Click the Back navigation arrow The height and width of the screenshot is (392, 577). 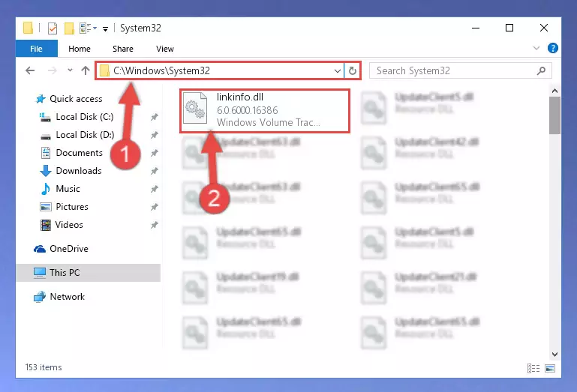[x=30, y=70]
